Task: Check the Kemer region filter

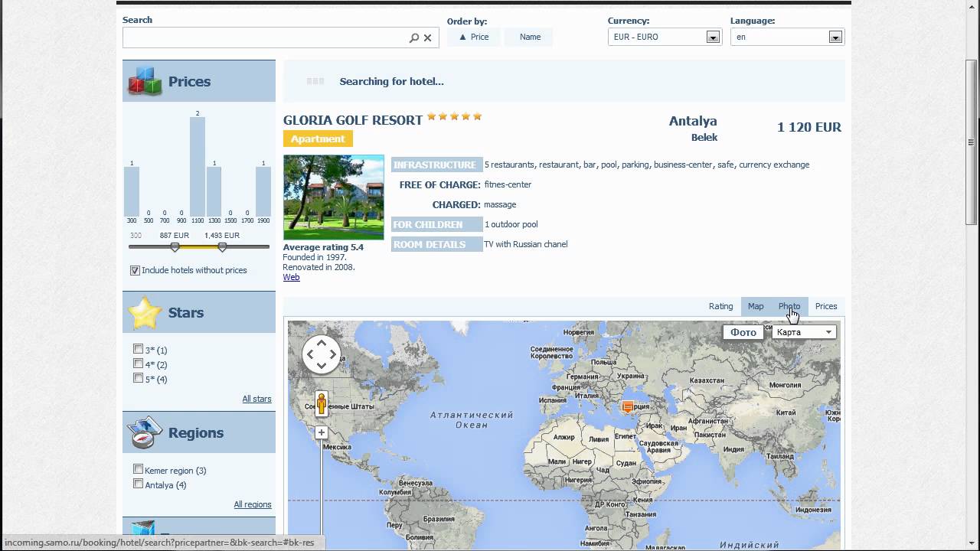Action: pos(138,469)
